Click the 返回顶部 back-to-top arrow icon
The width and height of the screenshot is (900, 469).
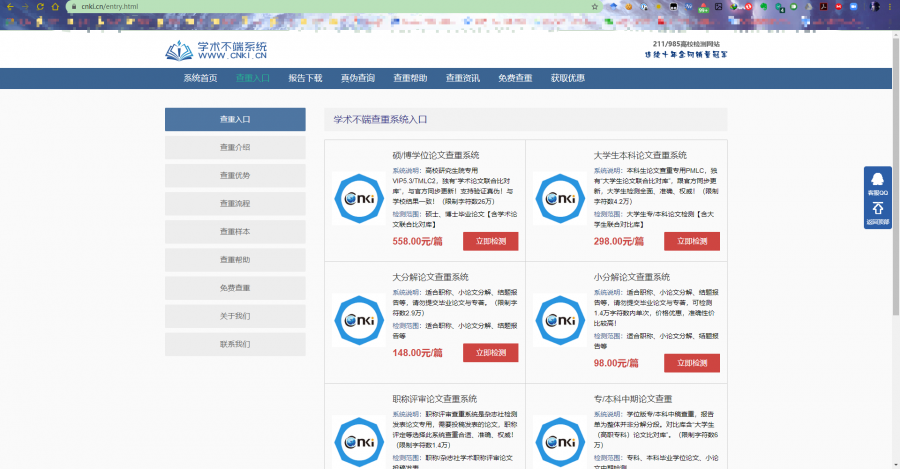[877, 211]
